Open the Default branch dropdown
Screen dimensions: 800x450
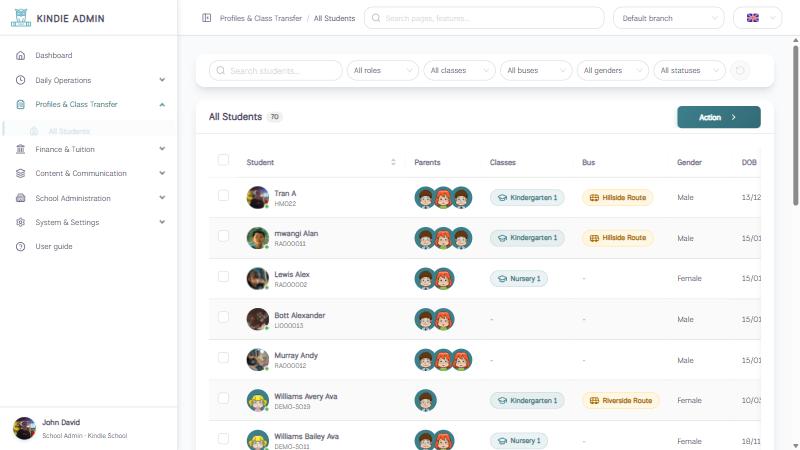pos(668,18)
